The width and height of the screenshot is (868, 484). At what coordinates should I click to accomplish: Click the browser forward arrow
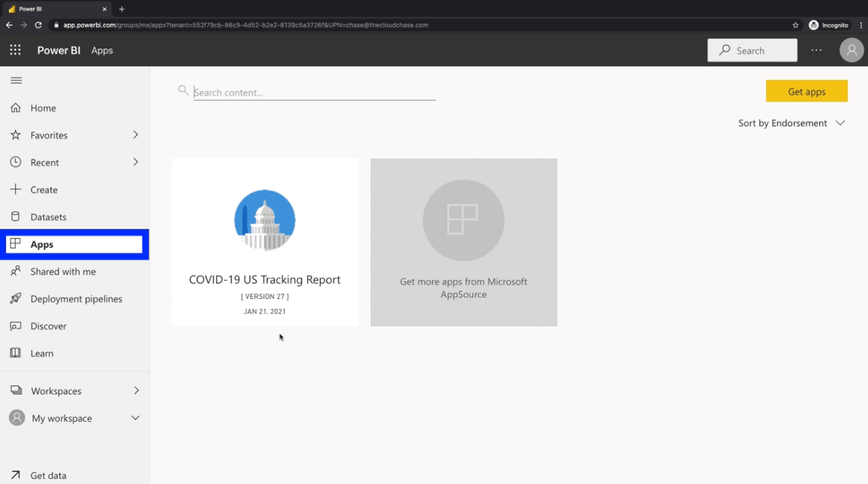coord(23,25)
